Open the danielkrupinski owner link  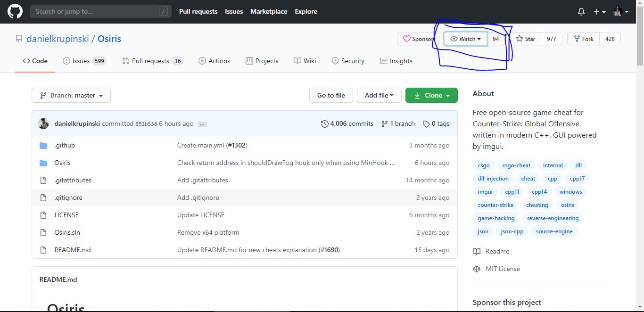pyautogui.click(x=58, y=39)
